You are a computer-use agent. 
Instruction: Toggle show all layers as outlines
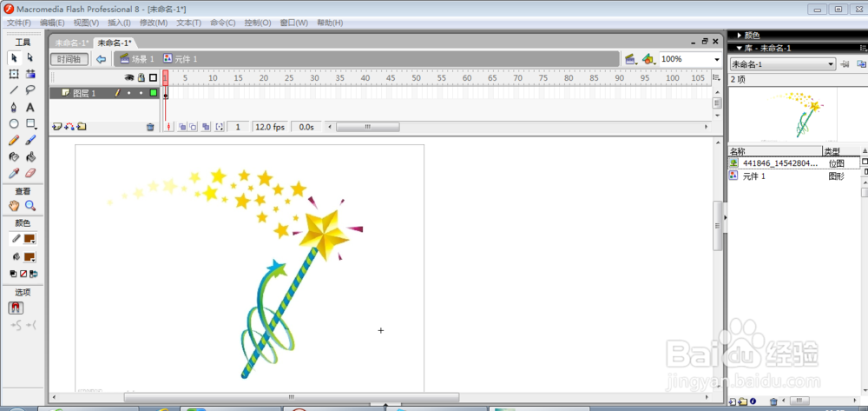[154, 77]
